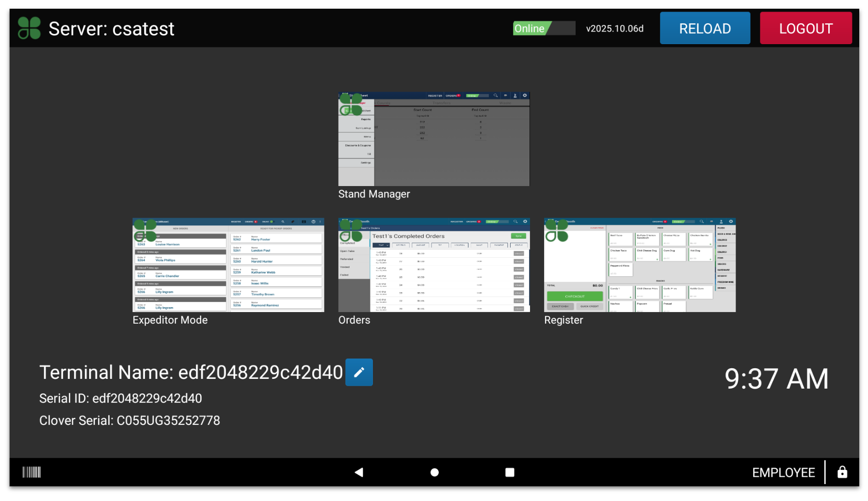The width and height of the screenshot is (868, 501).
Task: Click the Clover Serial number
Action: click(x=129, y=420)
